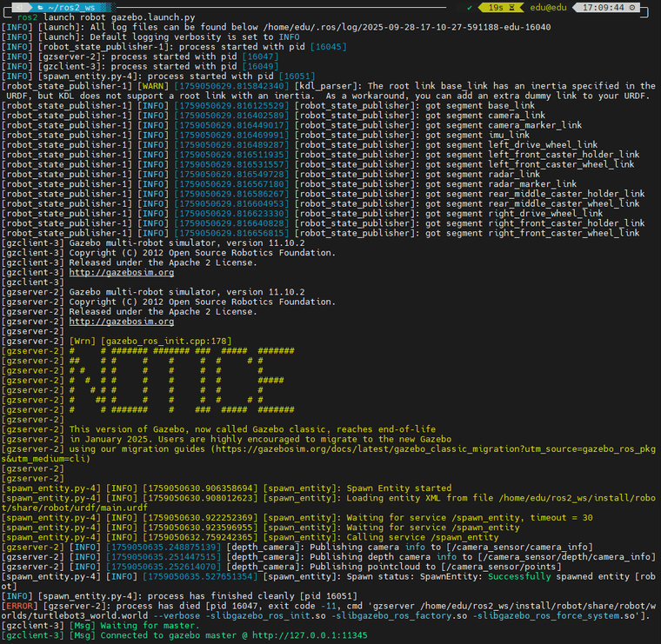661x644 pixels.
Task: Click the edu@edu user host label
Action: 548,6
